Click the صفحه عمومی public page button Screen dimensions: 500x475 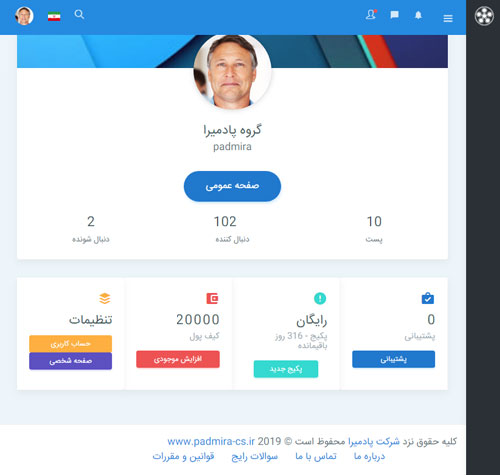pyautogui.click(x=232, y=186)
